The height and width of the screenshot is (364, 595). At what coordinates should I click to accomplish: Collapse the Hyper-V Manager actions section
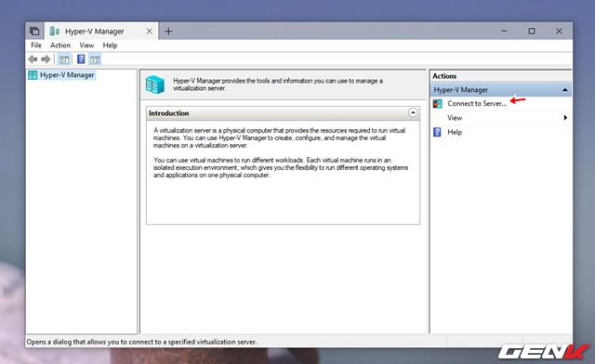pos(564,90)
